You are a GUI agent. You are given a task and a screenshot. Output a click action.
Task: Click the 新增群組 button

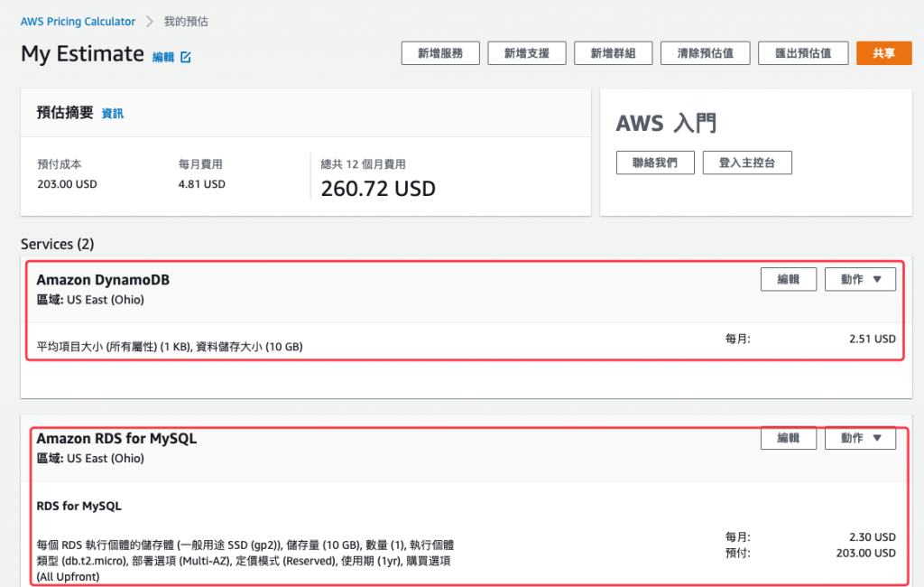point(613,53)
